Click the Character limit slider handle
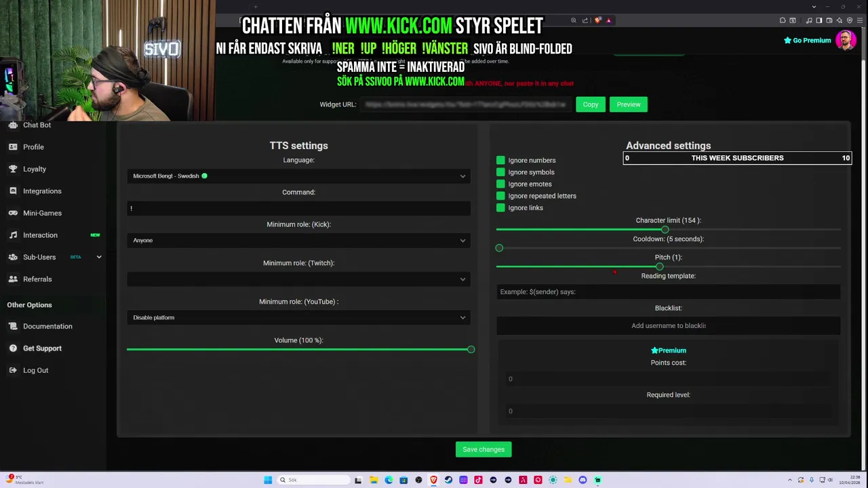Viewport: 868px width, 488px height. (x=665, y=229)
